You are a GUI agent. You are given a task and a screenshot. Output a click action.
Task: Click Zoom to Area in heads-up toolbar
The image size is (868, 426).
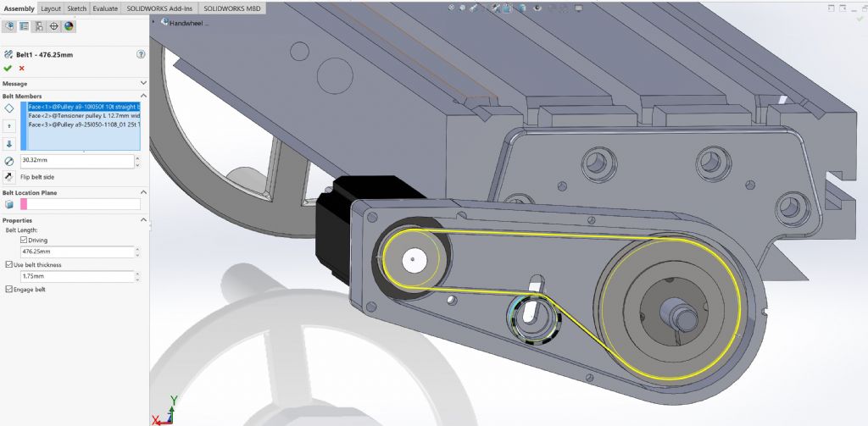pos(462,8)
